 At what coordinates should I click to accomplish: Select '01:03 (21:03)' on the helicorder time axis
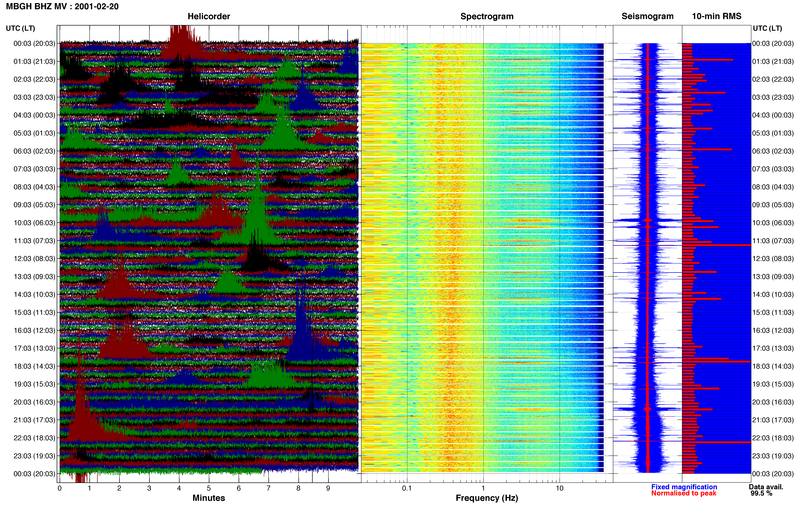(34, 62)
